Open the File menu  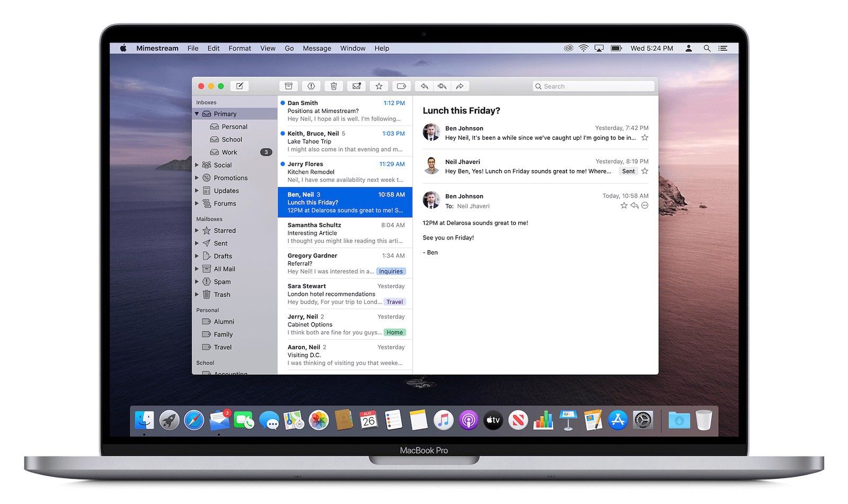[x=193, y=48]
